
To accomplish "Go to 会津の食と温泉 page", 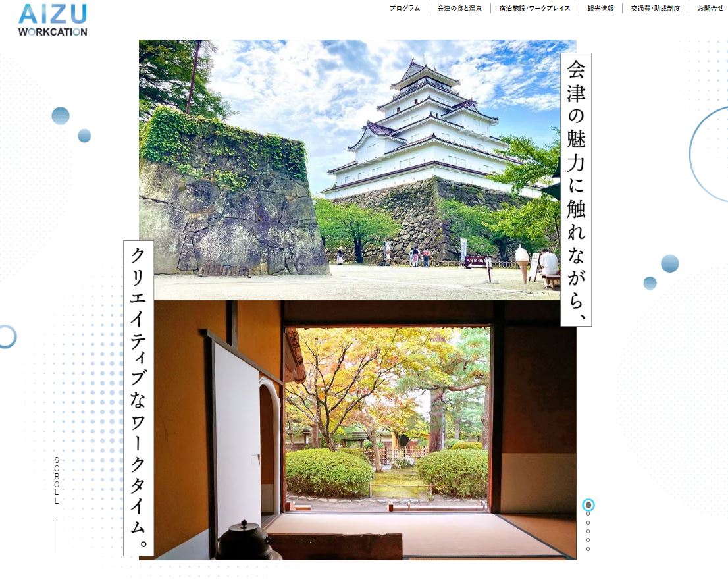I will point(459,9).
